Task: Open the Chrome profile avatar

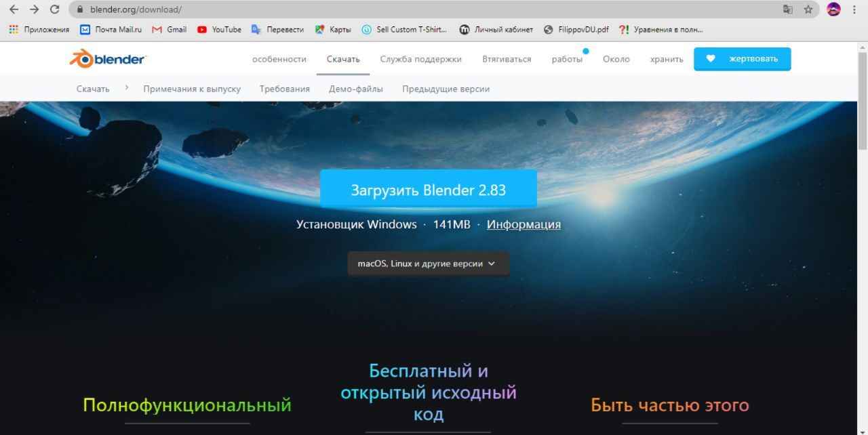Action: (x=833, y=9)
